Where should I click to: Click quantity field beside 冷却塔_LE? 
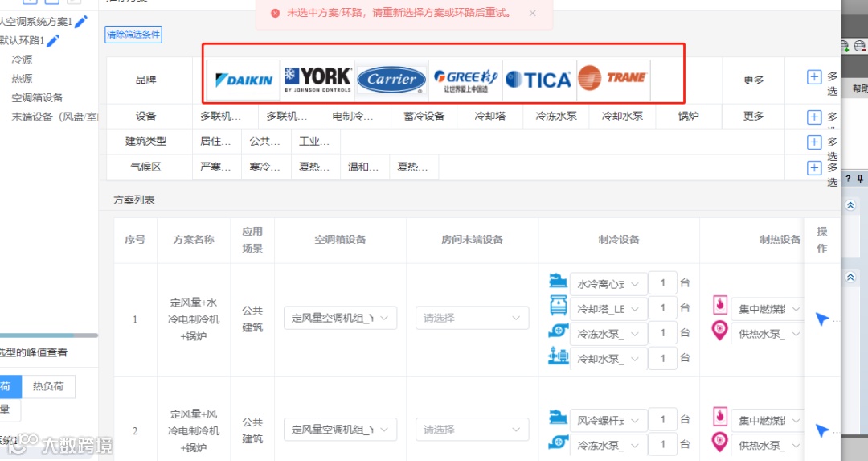click(x=662, y=308)
